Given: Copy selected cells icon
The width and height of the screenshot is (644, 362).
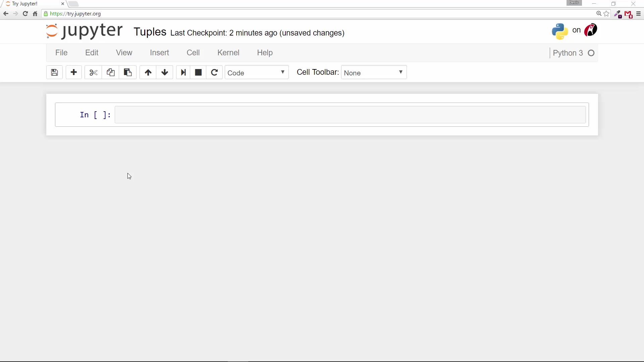Looking at the screenshot, I should tap(111, 72).
